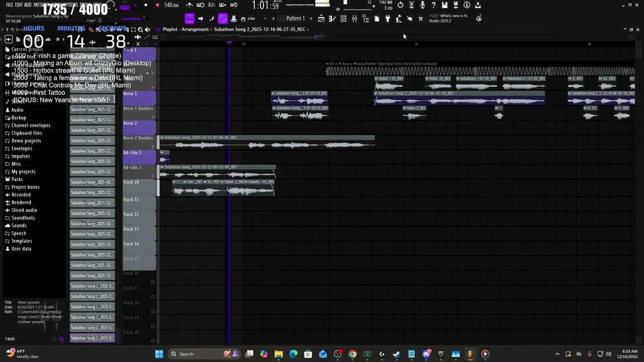The width and height of the screenshot is (644, 362).
Task: Expand the Backup folder in browser
Action: coord(19,118)
